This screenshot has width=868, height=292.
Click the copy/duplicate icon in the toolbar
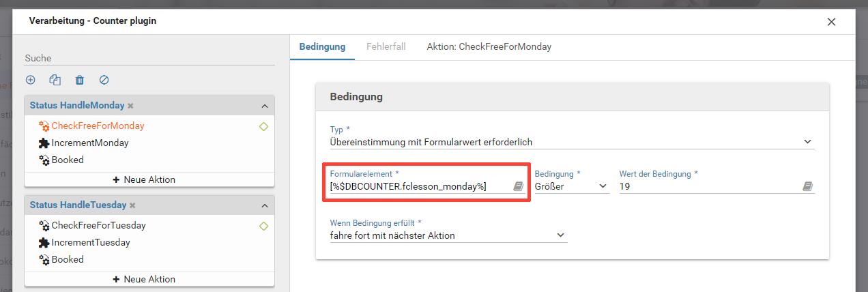55,80
